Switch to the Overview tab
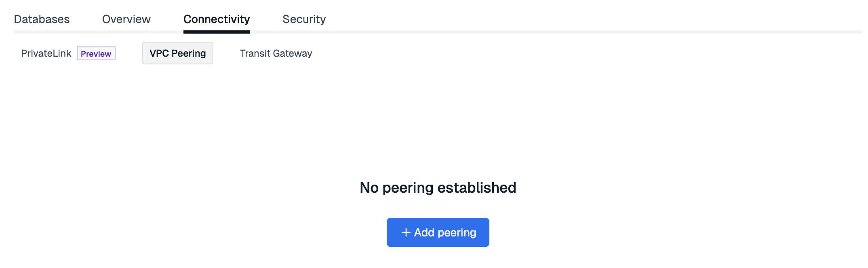The width and height of the screenshot is (868, 268). (x=126, y=19)
